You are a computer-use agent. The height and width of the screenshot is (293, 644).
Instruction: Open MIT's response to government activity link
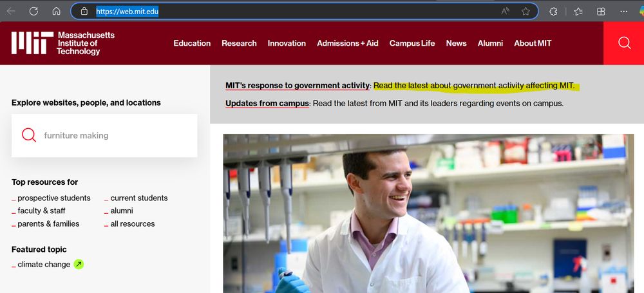pyautogui.click(x=298, y=86)
